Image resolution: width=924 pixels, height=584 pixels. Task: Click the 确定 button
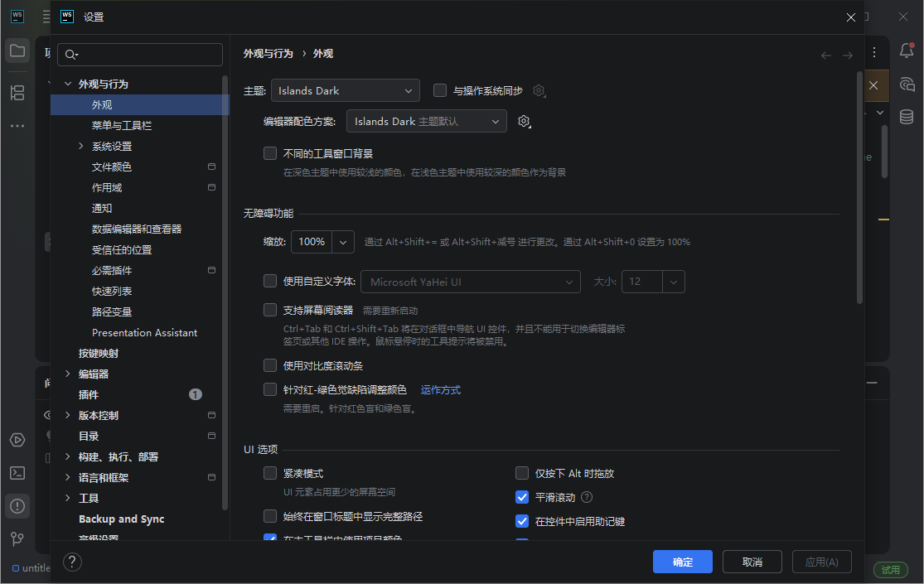pyautogui.click(x=682, y=562)
